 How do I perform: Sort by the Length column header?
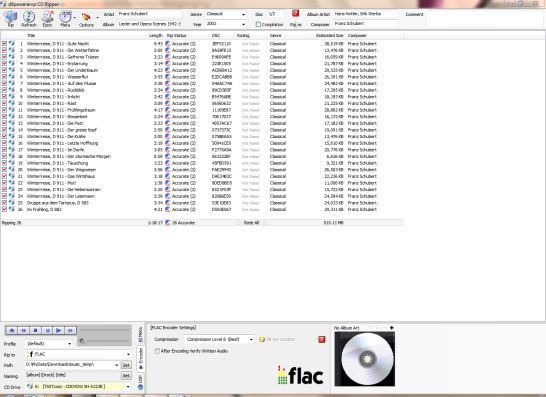(x=156, y=36)
